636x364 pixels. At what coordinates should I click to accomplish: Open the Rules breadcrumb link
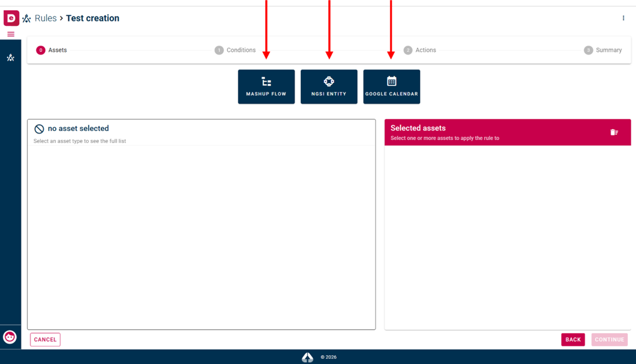pos(46,18)
